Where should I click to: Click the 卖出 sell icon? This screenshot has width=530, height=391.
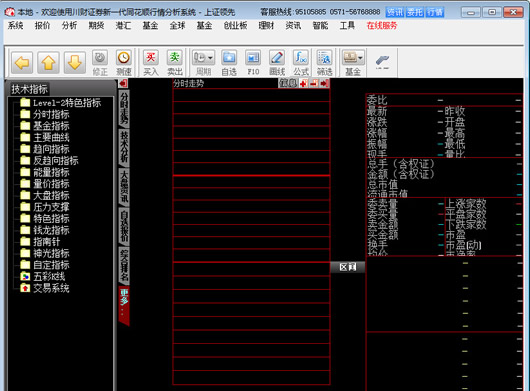coord(175,63)
